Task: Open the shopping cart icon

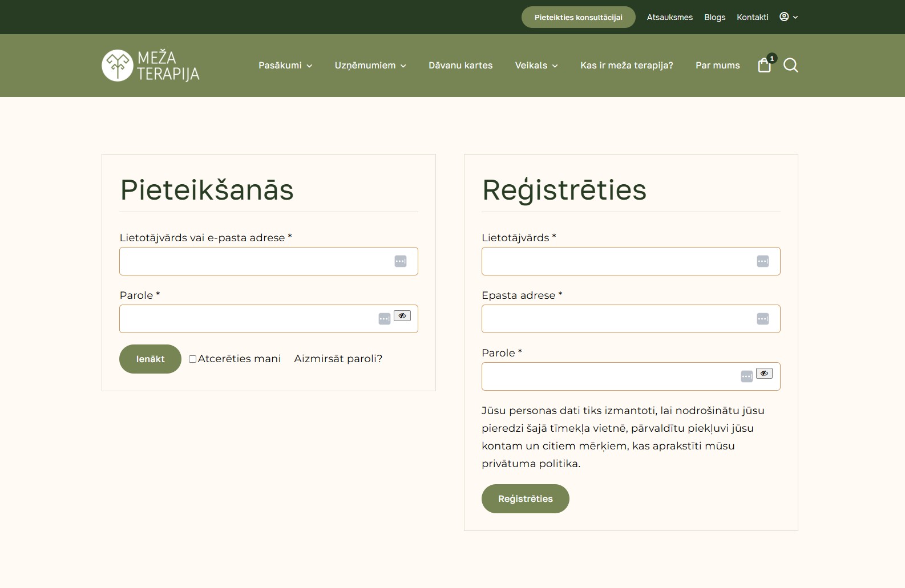Action: (x=765, y=66)
